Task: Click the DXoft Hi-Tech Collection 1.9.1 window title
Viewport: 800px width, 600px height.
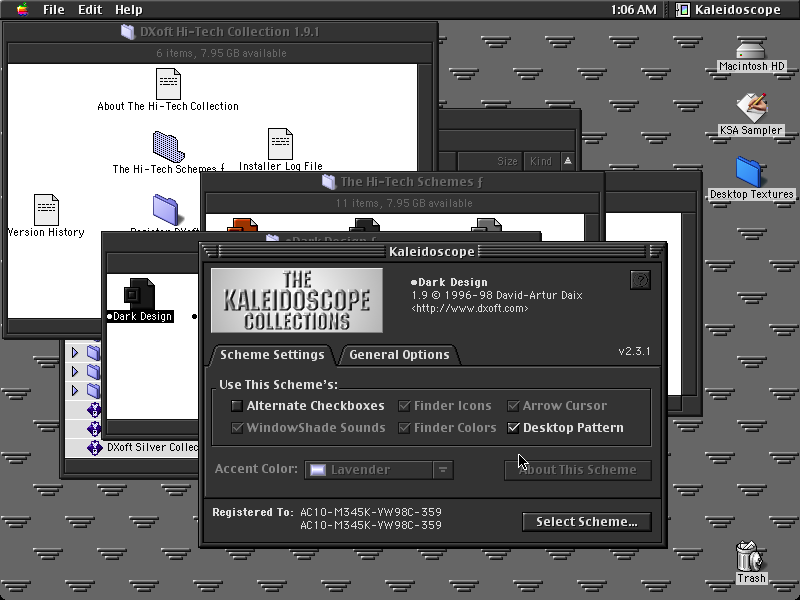Action: point(230,32)
